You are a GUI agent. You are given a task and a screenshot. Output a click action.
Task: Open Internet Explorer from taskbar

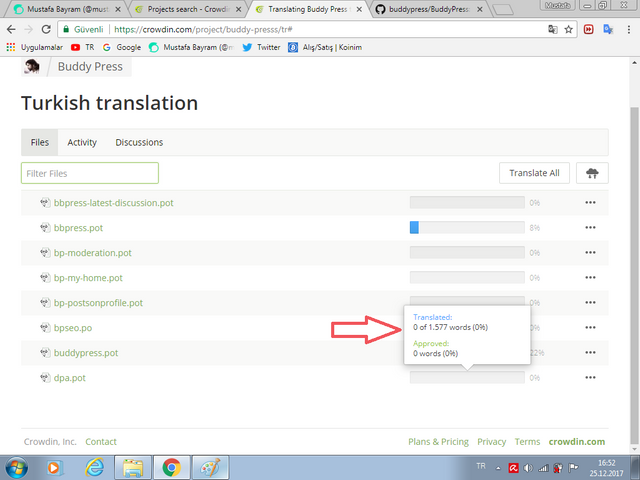[x=94, y=468]
